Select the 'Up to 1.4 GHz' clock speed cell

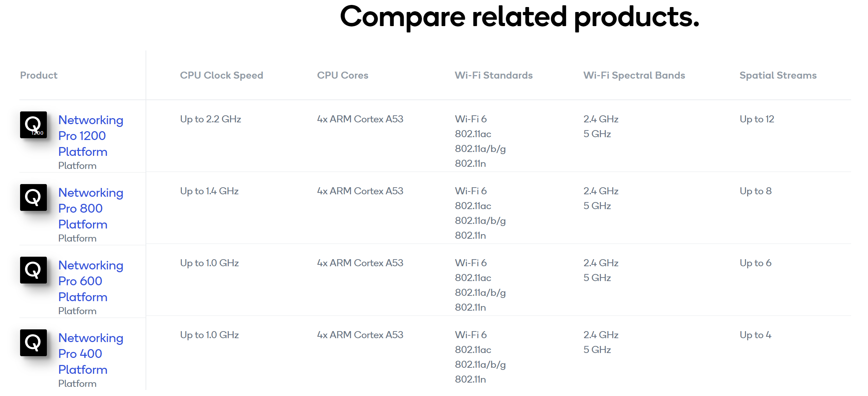(x=209, y=191)
